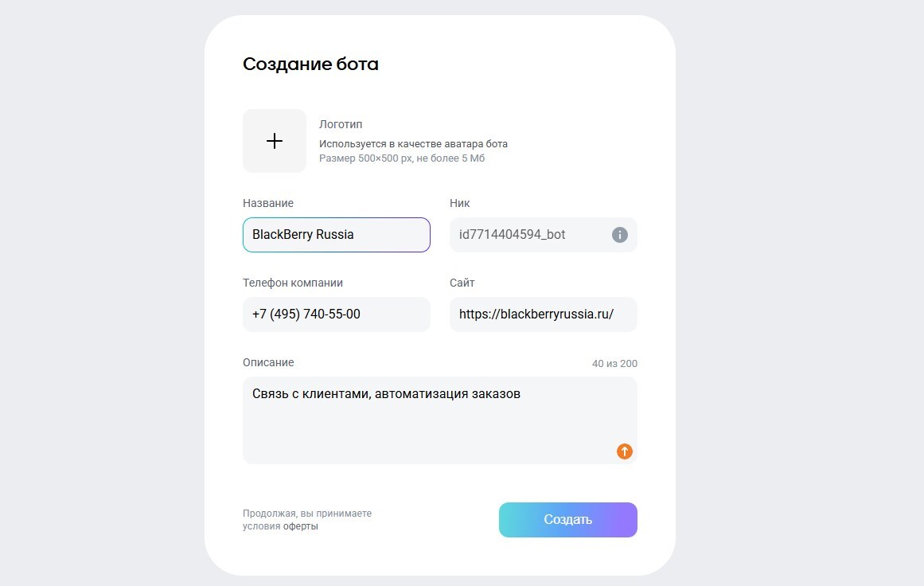Click the Сайт field label

(462, 283)
